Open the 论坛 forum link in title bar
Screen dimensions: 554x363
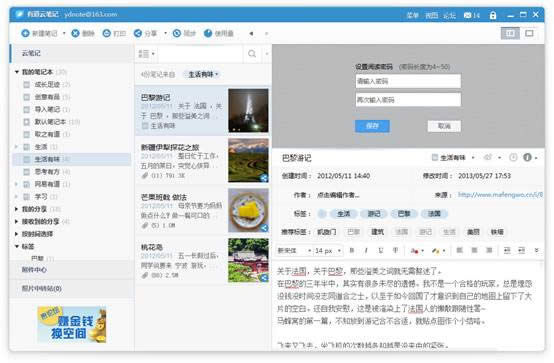(449, 15)
